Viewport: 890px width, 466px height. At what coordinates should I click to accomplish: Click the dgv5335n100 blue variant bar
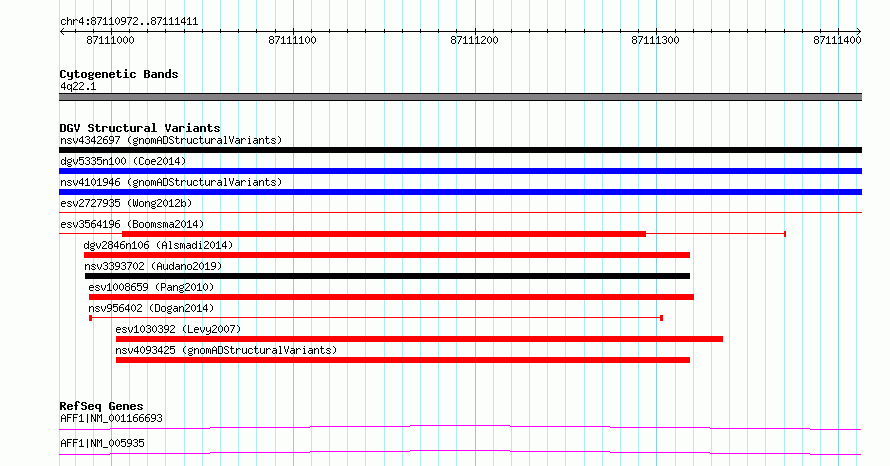(460, 171)
